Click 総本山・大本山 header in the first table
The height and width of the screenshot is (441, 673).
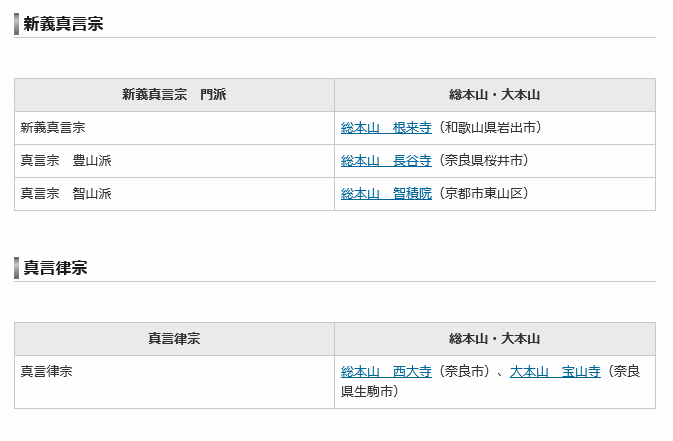click(x=494, y=95)
